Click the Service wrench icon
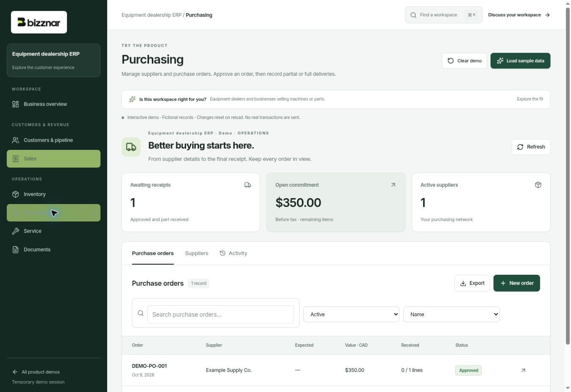This screenshot has height=392, width=571. pyautogui.click(x=16, y=231)
